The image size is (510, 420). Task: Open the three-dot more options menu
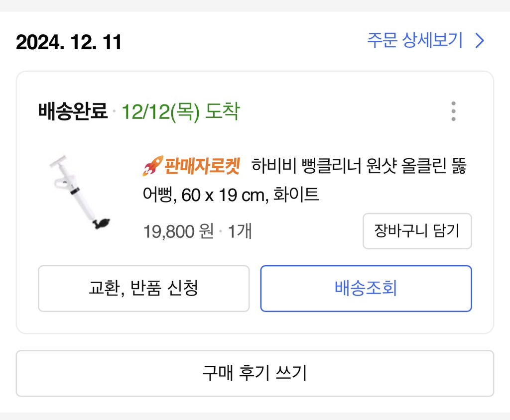point(453,111)
